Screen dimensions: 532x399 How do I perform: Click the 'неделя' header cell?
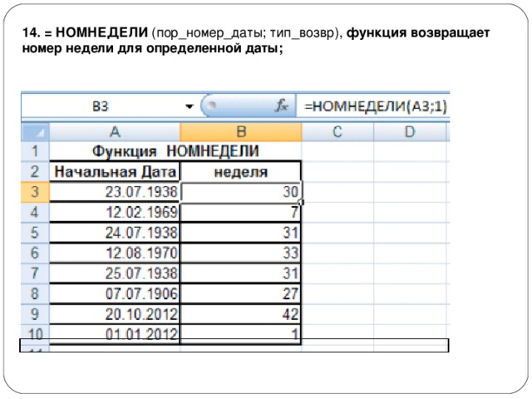(x=240, y=172)
